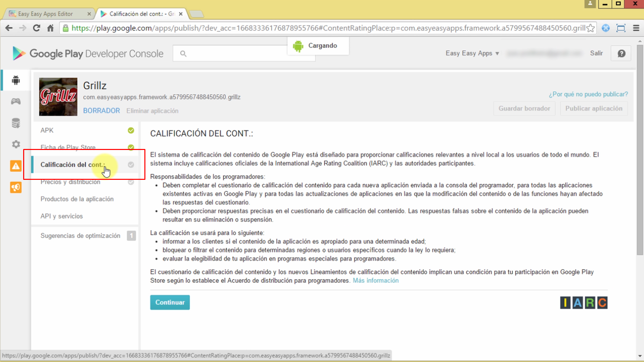Click the Grillz app thumbnail

point(58,97)
